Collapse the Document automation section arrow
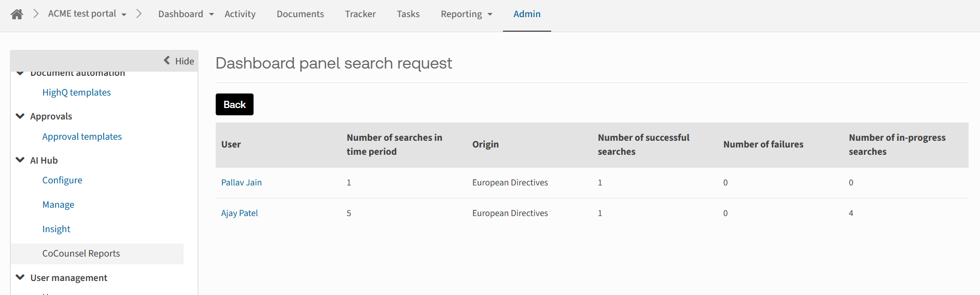Viewport: 980px width, 295px height. click(20, 74)
